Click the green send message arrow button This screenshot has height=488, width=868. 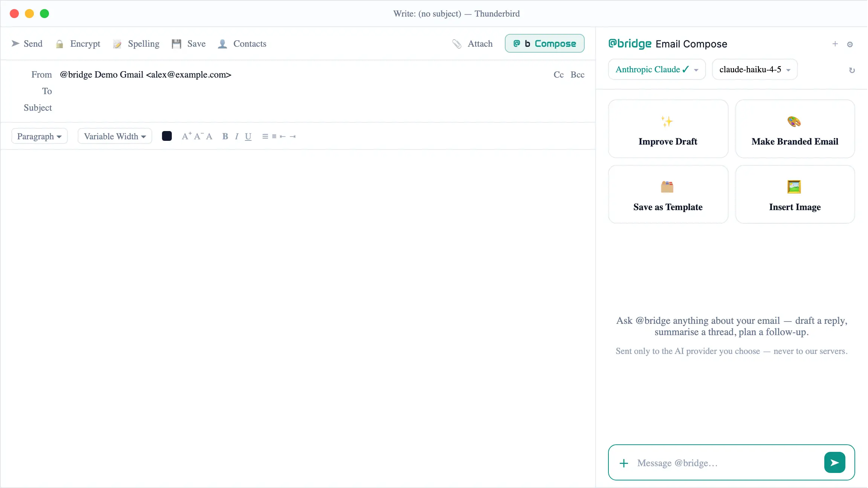point(835,462)
